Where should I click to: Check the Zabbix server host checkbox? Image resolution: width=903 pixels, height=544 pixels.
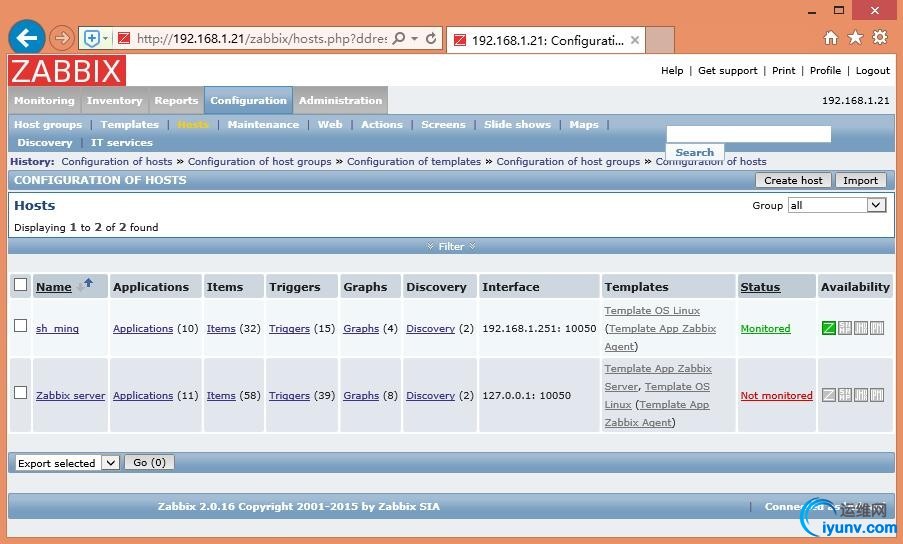point(21,392)
